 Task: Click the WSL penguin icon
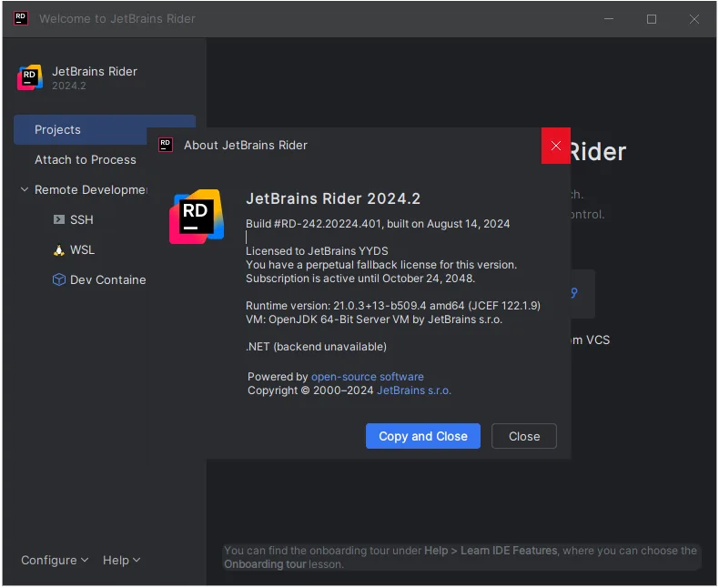pos(58,250)
